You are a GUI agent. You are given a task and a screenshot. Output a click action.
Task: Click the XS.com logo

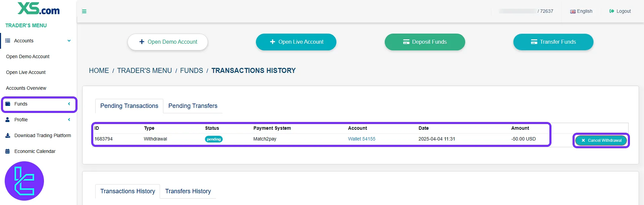point(39,8)
